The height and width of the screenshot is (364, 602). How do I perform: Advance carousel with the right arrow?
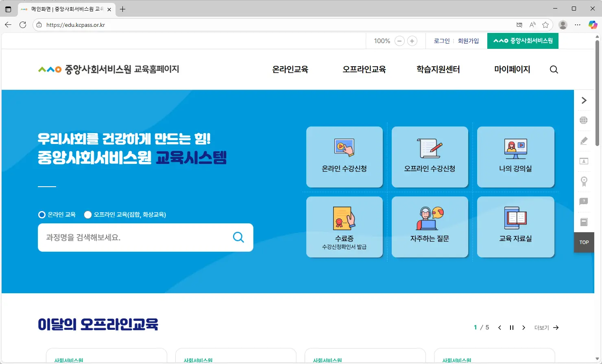coord(523,327)
